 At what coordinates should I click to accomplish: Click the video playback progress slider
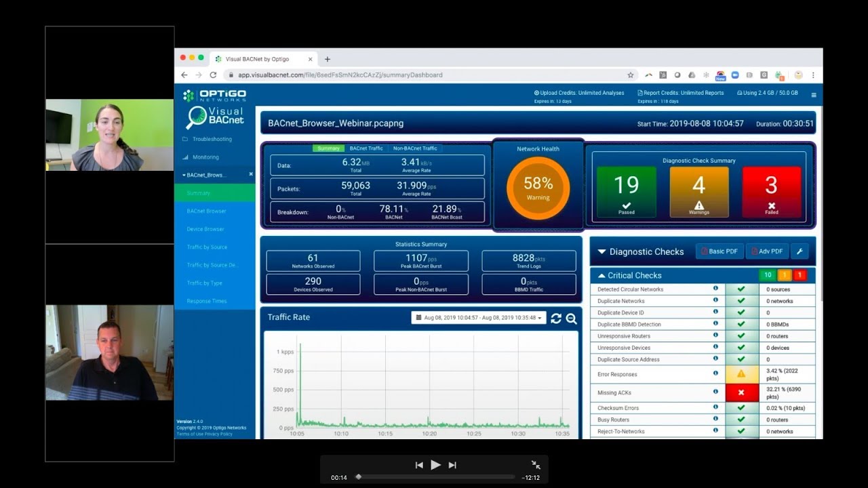coord(434,477)
